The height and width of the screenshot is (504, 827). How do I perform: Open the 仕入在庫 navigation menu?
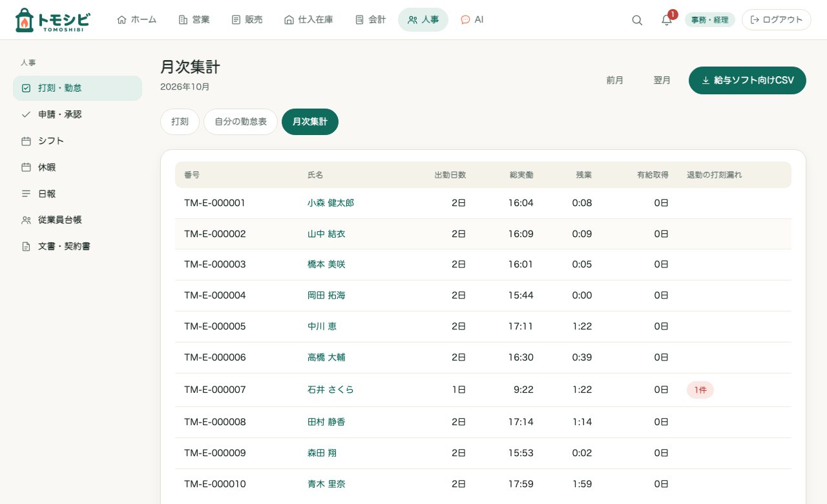click(x=309, y=20)
